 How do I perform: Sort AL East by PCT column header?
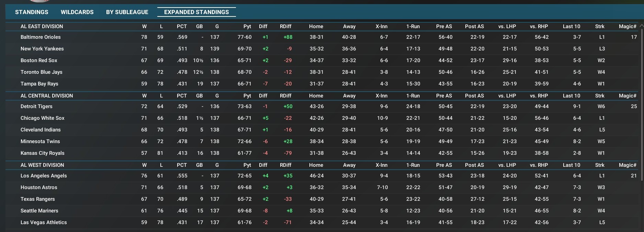(x=182, y=26)
